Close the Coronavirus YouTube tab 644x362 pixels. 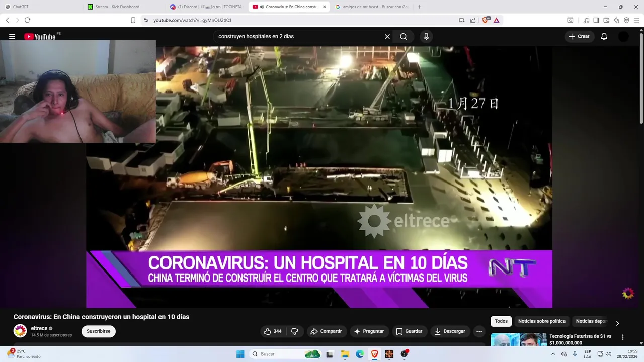tap(324, 7)
